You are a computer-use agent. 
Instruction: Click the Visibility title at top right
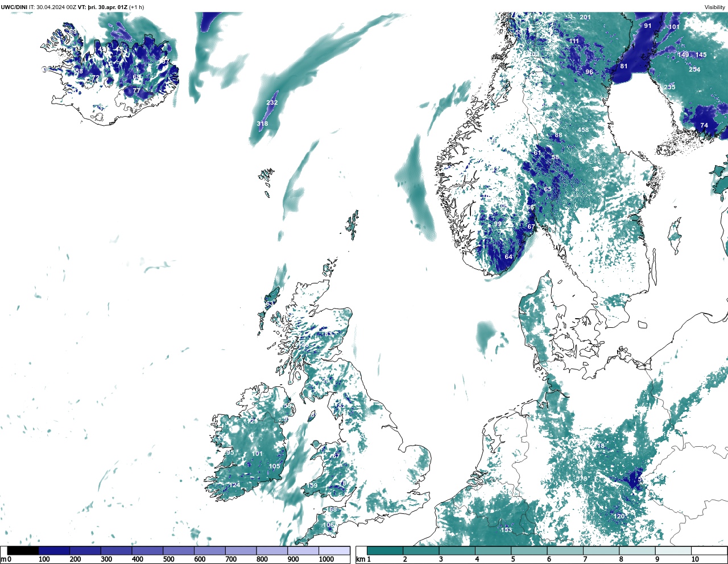[715, 7]
